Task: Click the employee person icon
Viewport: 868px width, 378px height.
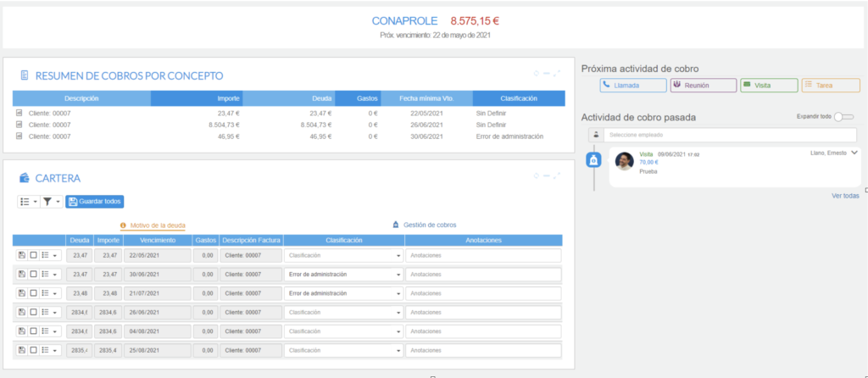Action: (x=596, y=135)
